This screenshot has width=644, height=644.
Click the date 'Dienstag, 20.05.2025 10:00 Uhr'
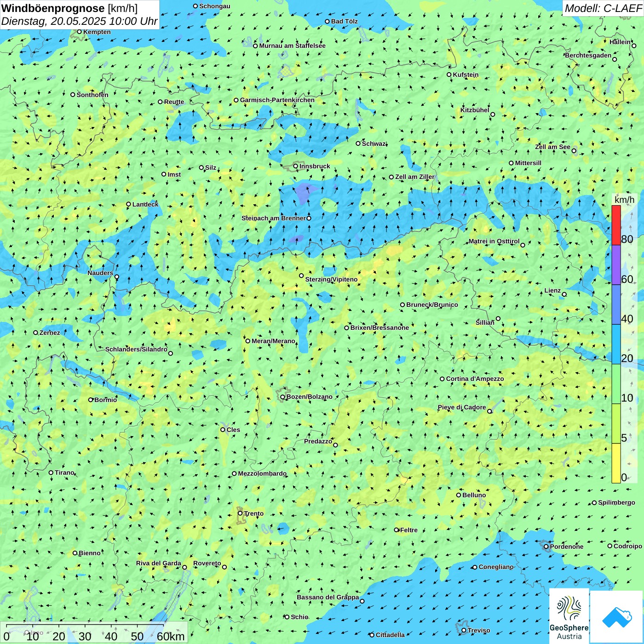click(x=80, y=22)
